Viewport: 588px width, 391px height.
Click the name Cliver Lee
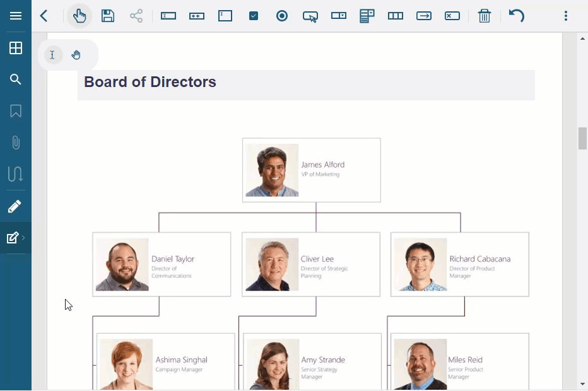tap(317, 259)
